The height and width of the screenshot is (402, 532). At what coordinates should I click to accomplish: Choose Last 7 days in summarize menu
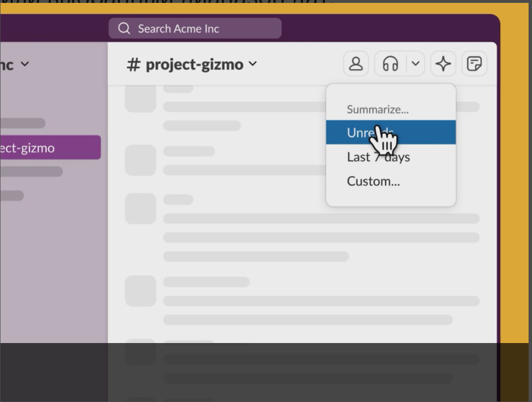pyautogui.click(x=391, y=157)
